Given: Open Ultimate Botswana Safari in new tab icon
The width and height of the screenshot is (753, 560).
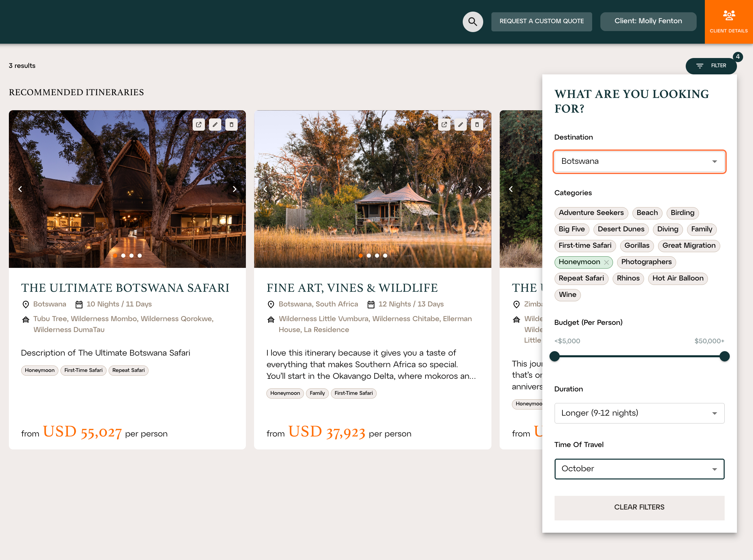Looking at the screenshot, I should (x=198, y=125).
